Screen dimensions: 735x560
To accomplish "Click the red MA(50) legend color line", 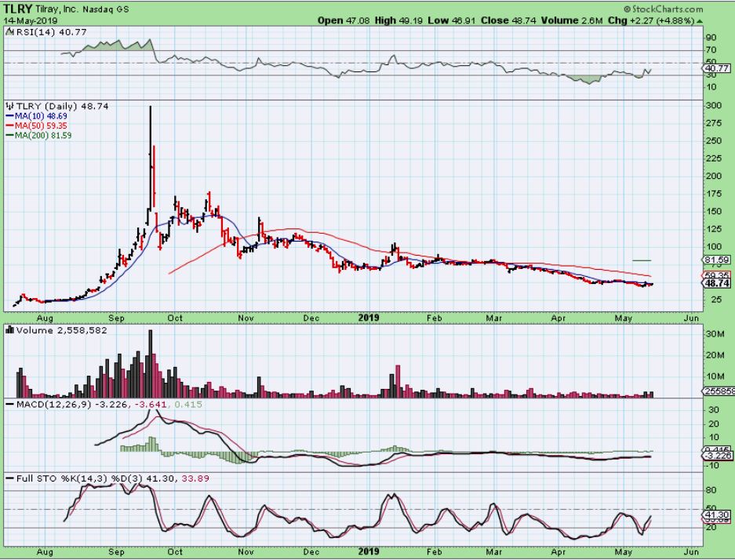I will tap(9, 125).
